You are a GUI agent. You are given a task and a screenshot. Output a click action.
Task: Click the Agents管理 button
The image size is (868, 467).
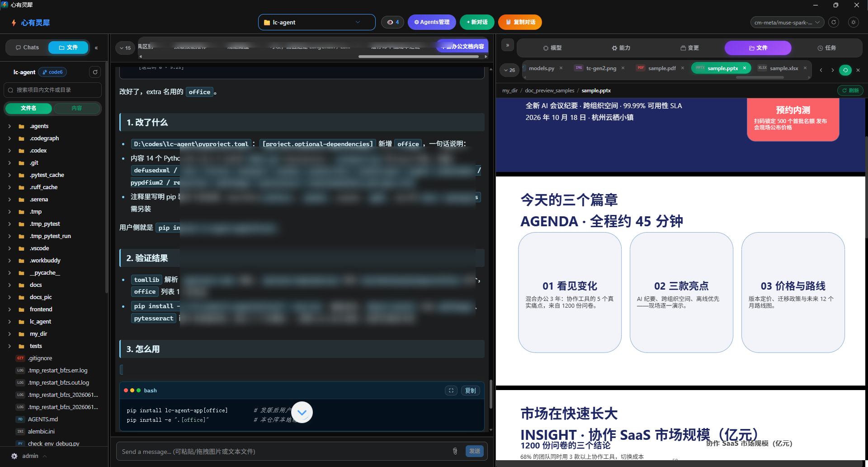coord(432,22)
